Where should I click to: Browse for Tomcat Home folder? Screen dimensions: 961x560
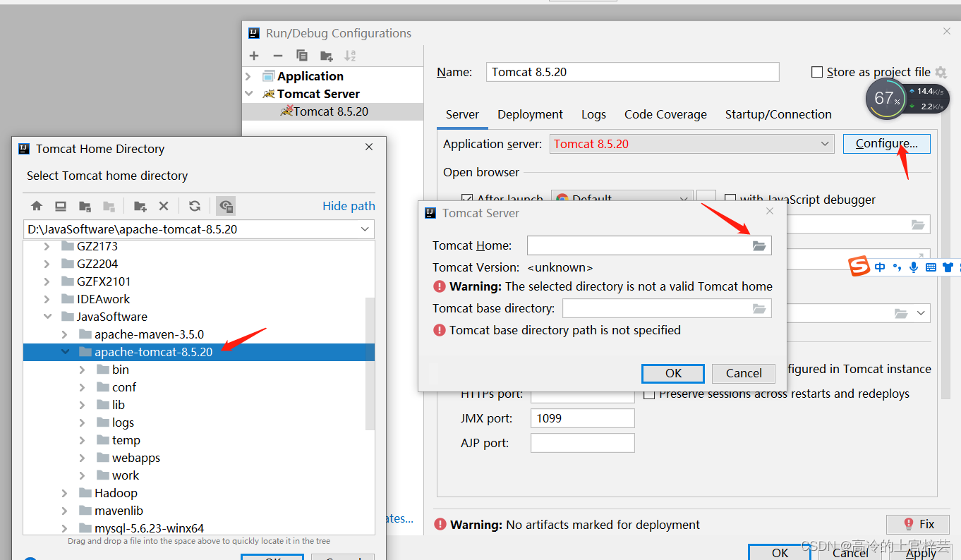click(x=759, y=245)
